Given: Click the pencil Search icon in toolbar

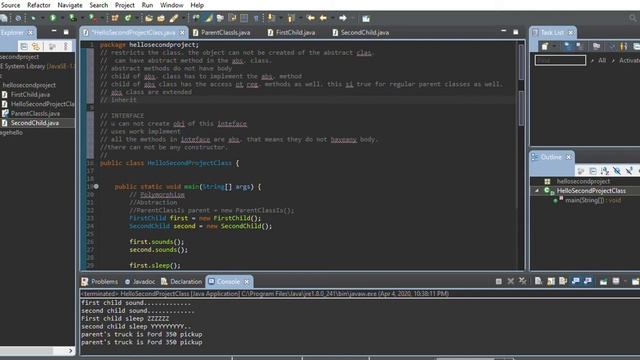Looking at the screenshot, I should (x=174, y=18).
